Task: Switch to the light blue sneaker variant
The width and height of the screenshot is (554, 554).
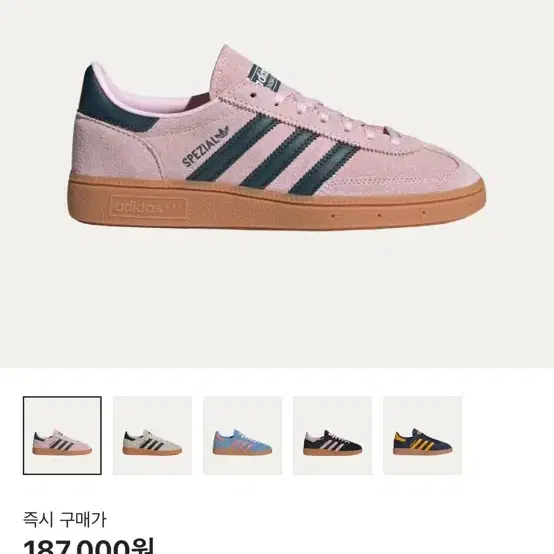Action: coord(242,435)
